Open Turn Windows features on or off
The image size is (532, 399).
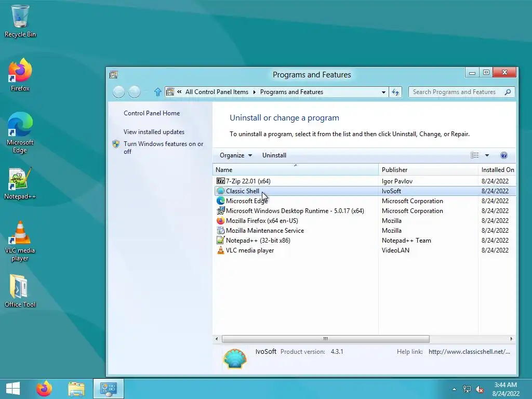click(x=163, y=148)
